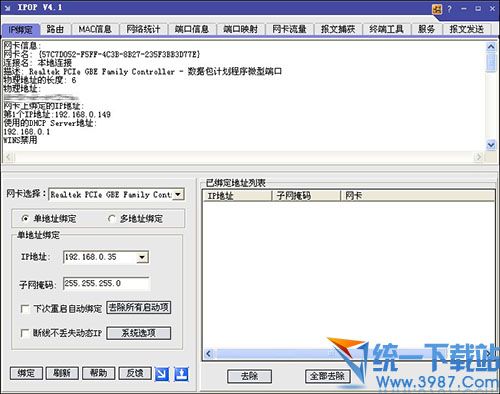Screen dimensions: 500x394
Task: Open the 路由 tab
Action: [x=55, y=29]
